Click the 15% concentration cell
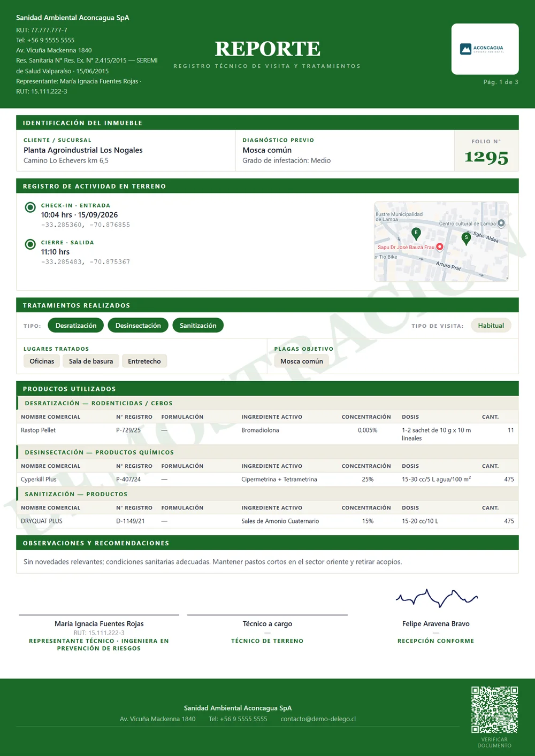Screen dimensions: 535x756 pos(368,521)
